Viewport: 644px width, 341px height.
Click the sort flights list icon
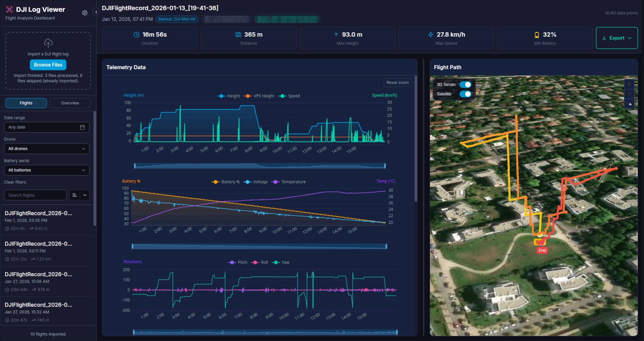pyautogui.click(x=75, y=195)
